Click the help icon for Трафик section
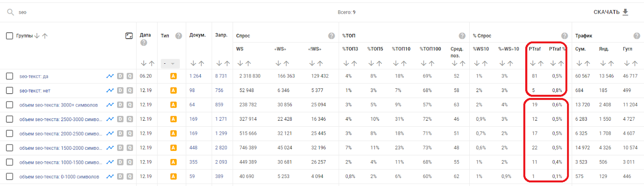This screenshot has width=644, height=186. tap(637, 36)
